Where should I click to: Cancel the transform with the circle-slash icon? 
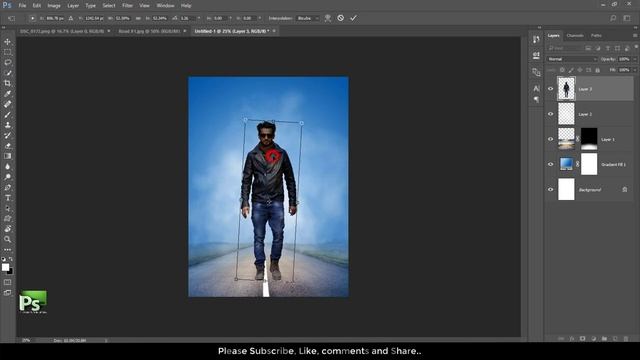[340, 18]
